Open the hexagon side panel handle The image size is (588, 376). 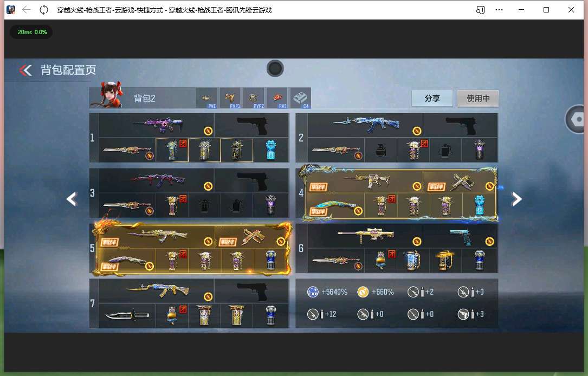coord(577,119)
